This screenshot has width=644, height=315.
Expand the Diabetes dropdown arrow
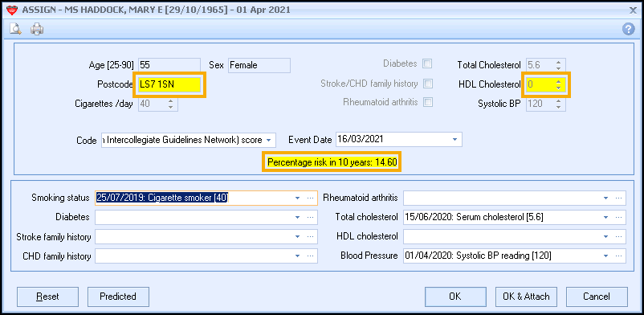click(x=298, y=217)
